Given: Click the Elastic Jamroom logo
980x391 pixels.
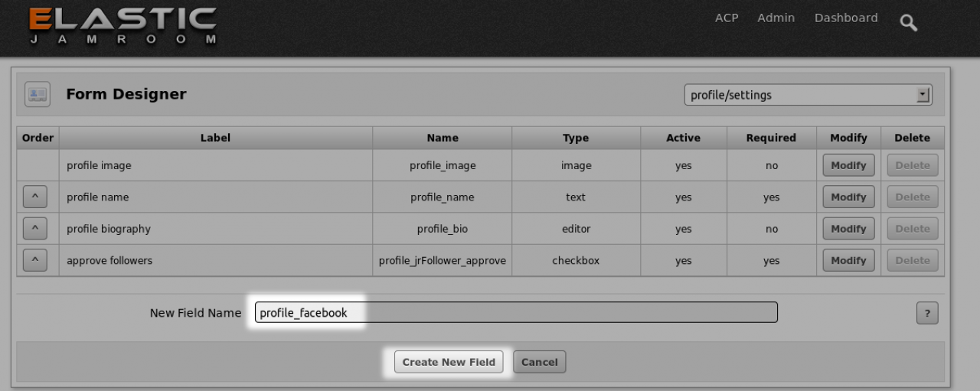Looking at the screenshot, I should click(122, 26).
